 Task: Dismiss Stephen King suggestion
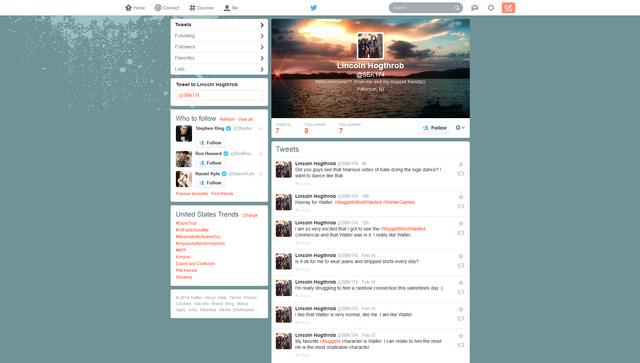pyautogui.click(x=260, y=129)
